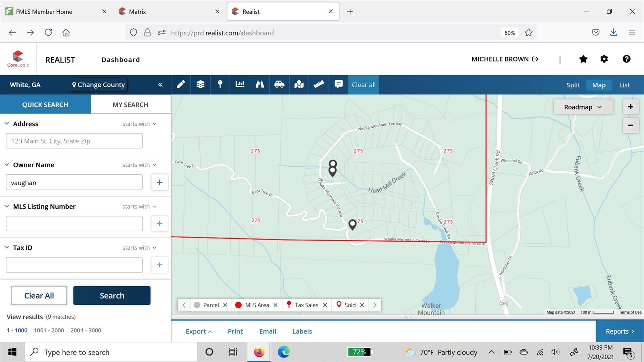Viewport: 644px width, 362px height.
Task: Click the comment annotation tool
Action: click(339, 85)
